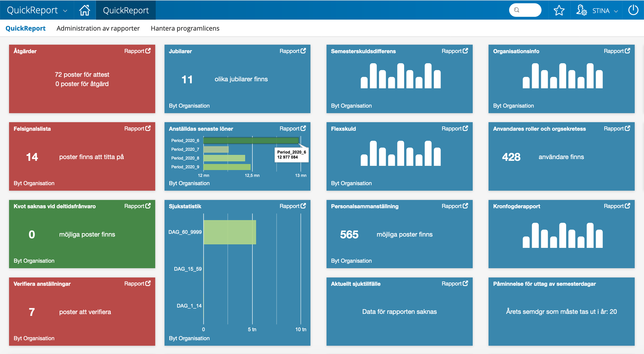
Task: Open favorites via the star icon
Action: click(559, 10)
